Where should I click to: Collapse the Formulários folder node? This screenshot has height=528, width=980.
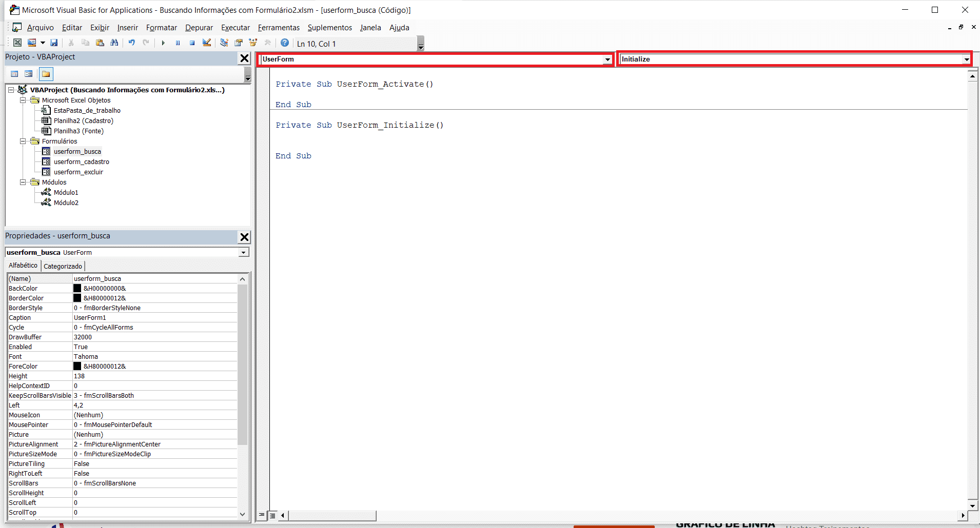click(x=23, y=141)
